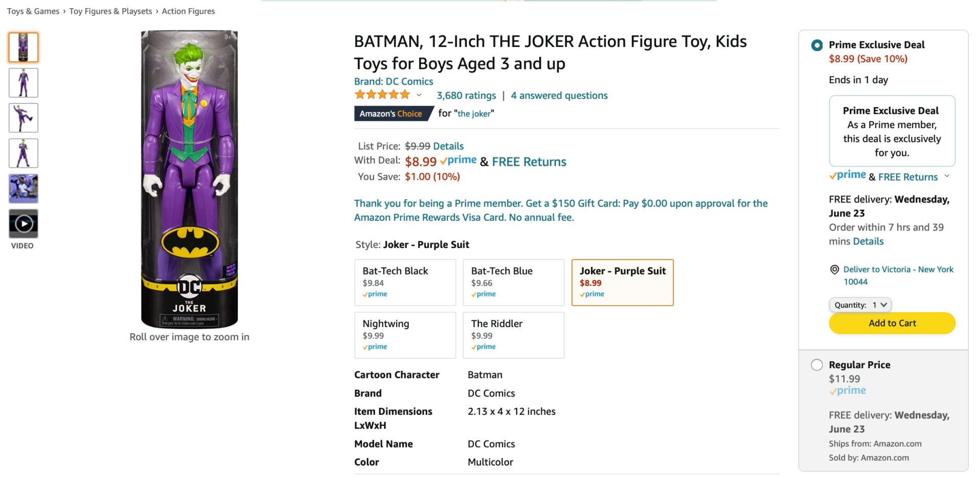980x477 pixels.
Task: Select the Prime Exclusive Deal option
Action: click(x=817, y=45)
